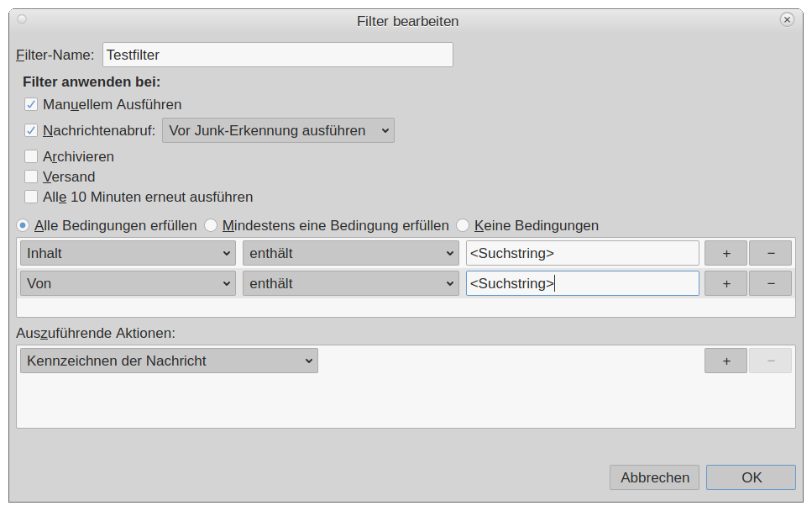Screen dimensions: 812x511
Task: Select Mindestens eine Bedingung erfüllen
Action: coord(212,225)
